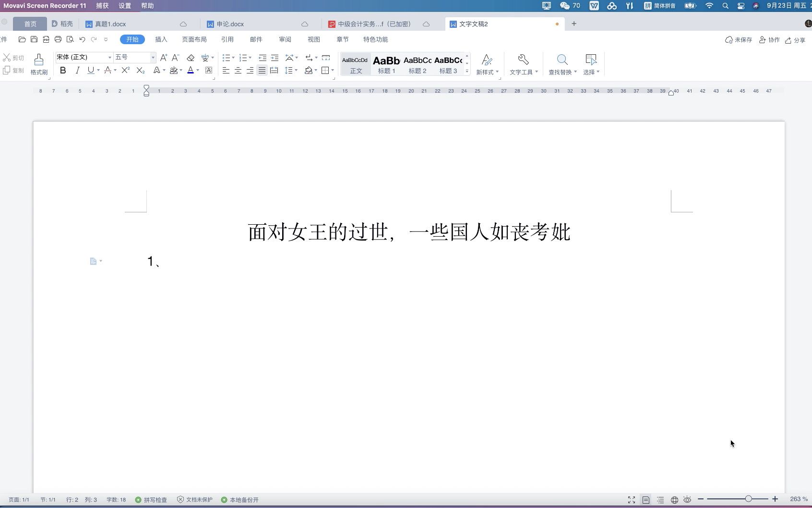The image size is (812, 508).
Task: Open the 页面布局 ribbon tab
Action: click(194, 39)
